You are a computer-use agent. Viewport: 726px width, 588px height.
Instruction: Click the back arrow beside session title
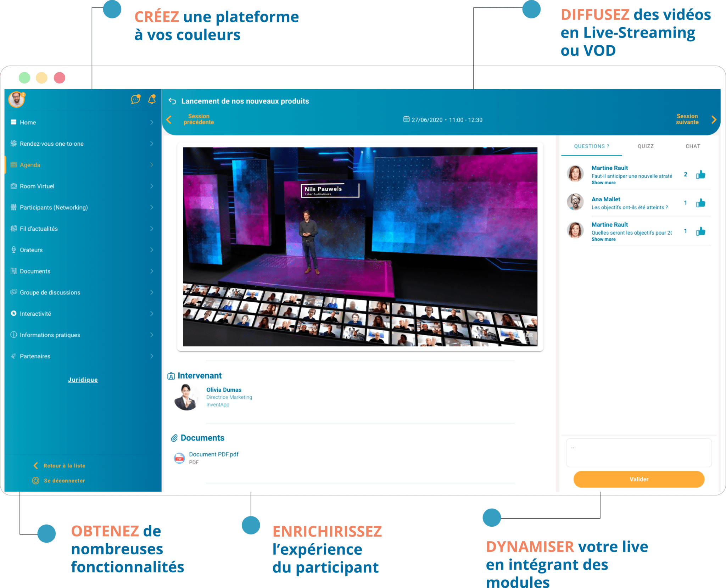[172, 101]
